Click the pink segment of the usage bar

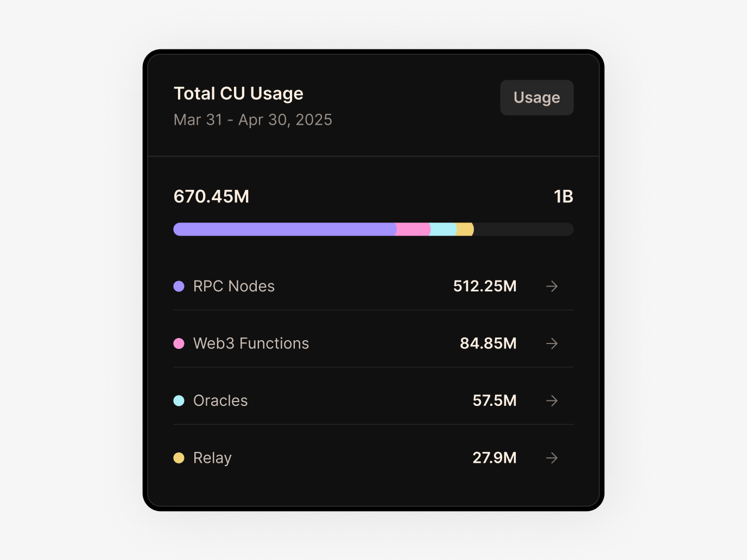click(413, 229)
